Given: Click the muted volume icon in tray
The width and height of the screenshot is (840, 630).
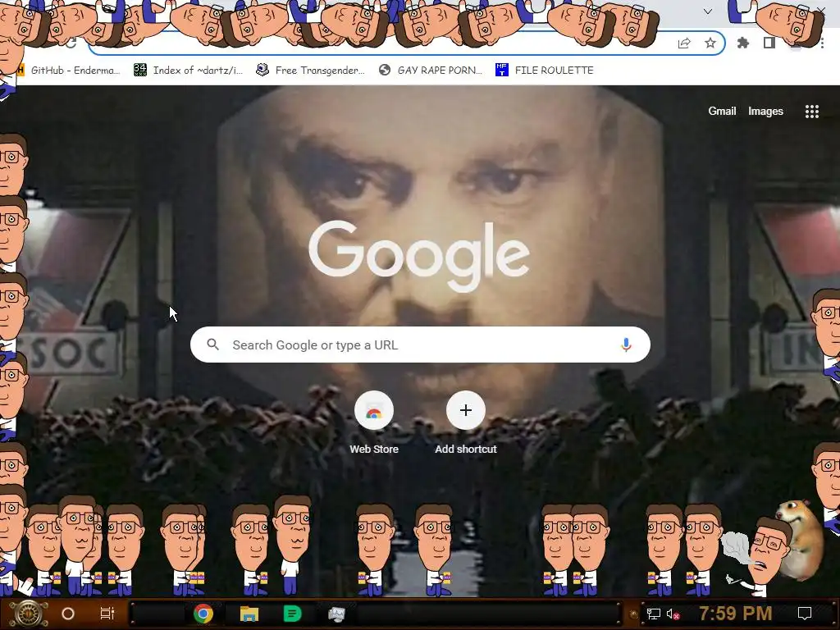Looking at the screenshot, I should (x=673, y=614).
